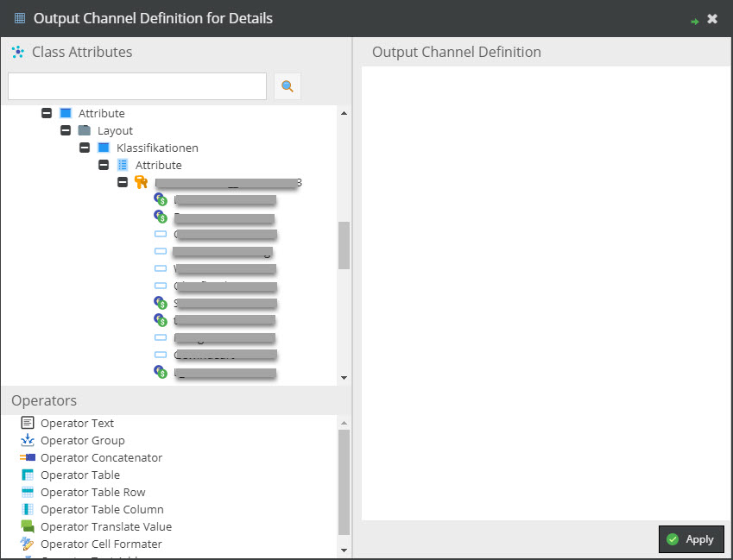This screenshot has width=733, height=560.
Task: Collapse the Klassifikationen tree node
Action: tap(85, 148)
